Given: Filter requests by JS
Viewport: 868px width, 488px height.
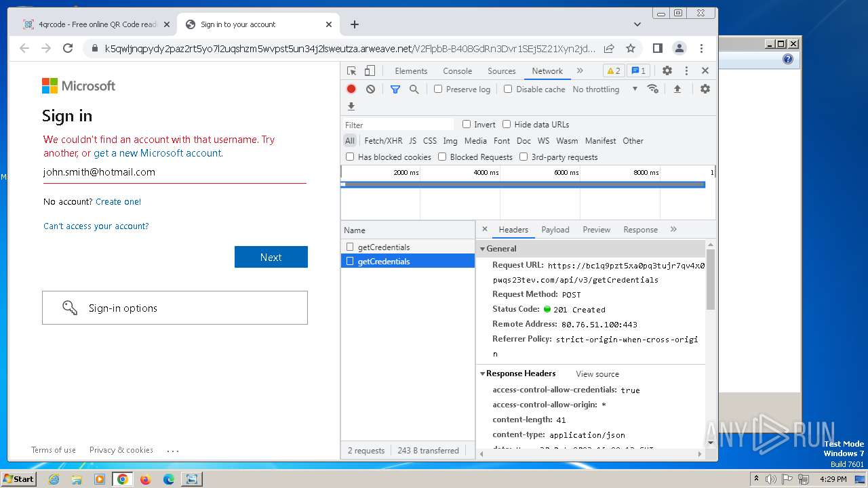Looking at the screenshot, I should [x=413, y=141].
